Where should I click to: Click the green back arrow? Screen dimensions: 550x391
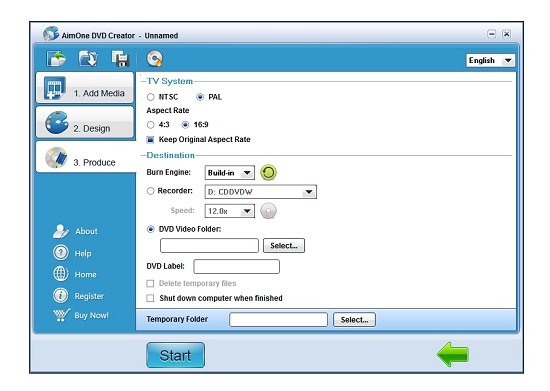(x=453, y=355)
